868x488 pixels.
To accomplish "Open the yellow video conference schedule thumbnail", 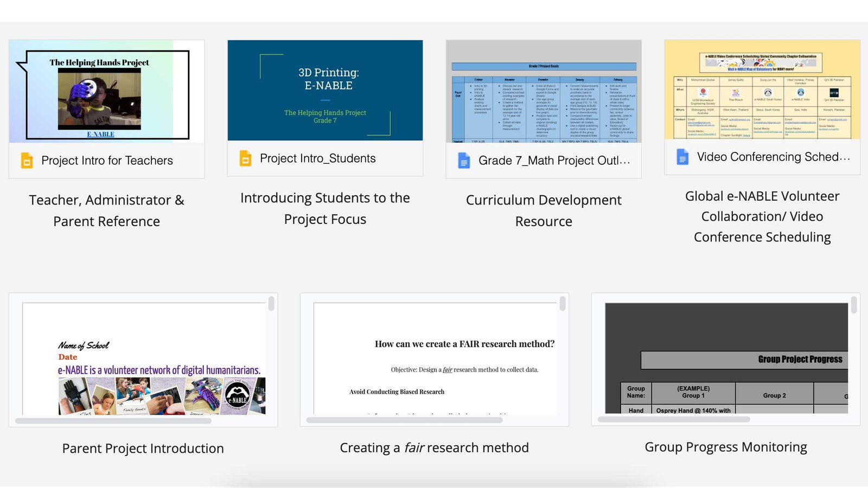I will pos(762,89).
